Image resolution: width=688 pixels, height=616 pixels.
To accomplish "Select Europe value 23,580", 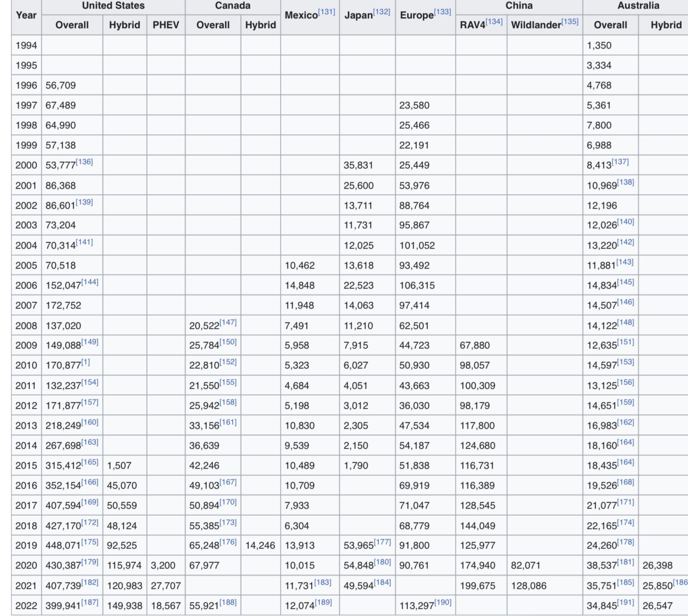I will 414,105.
